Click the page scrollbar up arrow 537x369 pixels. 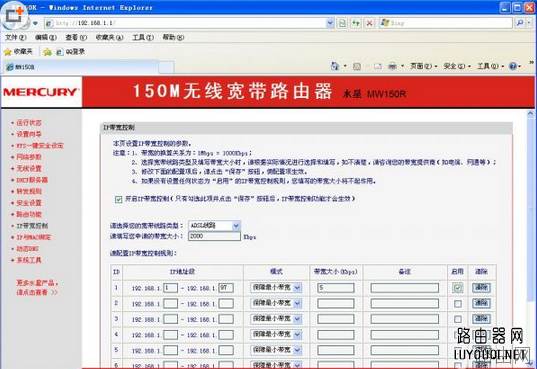pos(530,114)
